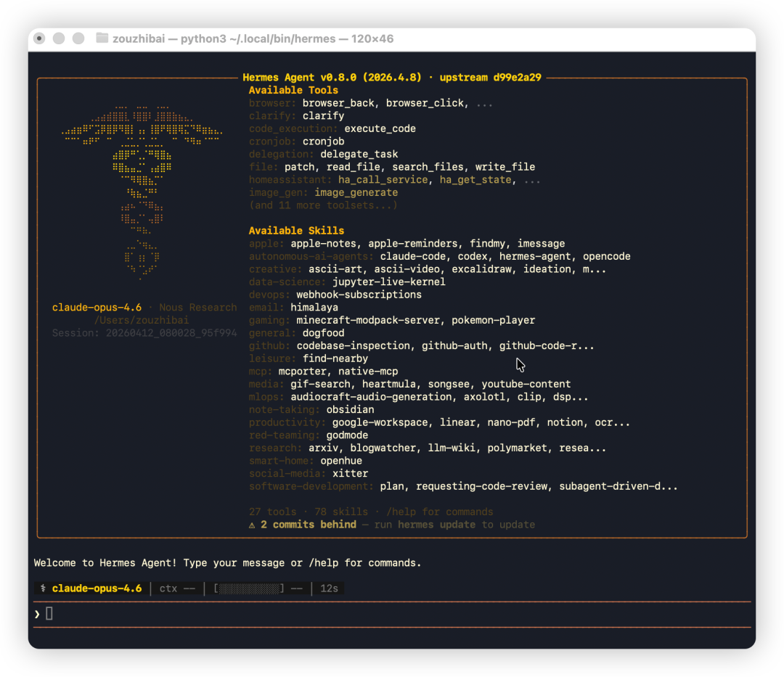784x677 pixels.
Task: Click 'audiocraft-audio-generation' skill
Action: (371, 397)
